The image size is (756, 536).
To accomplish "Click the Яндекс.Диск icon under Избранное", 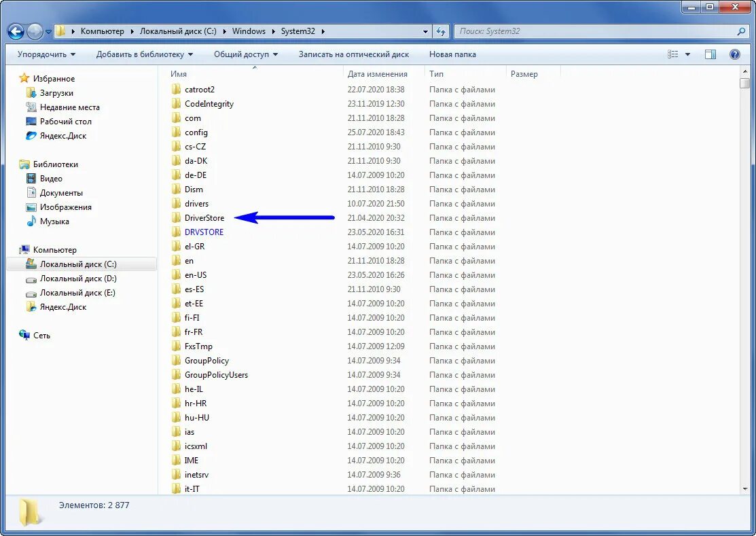I will click(x=31, y=136).
